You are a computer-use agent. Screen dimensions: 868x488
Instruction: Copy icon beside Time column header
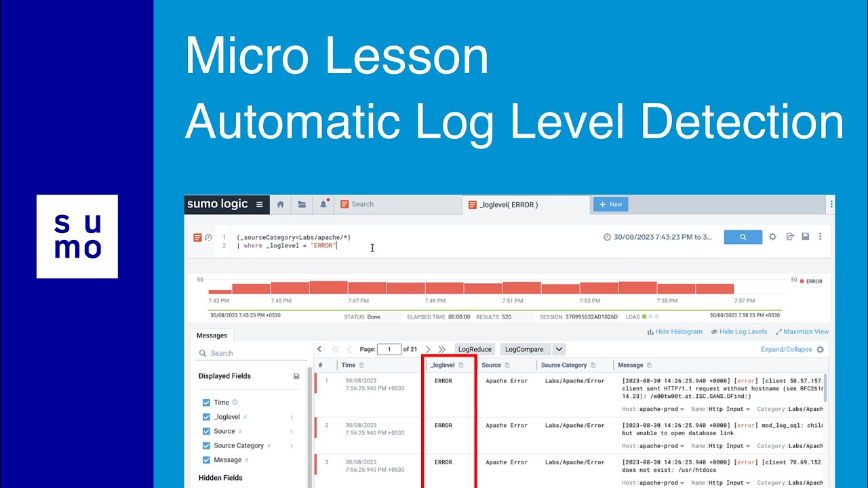point(361,365)
